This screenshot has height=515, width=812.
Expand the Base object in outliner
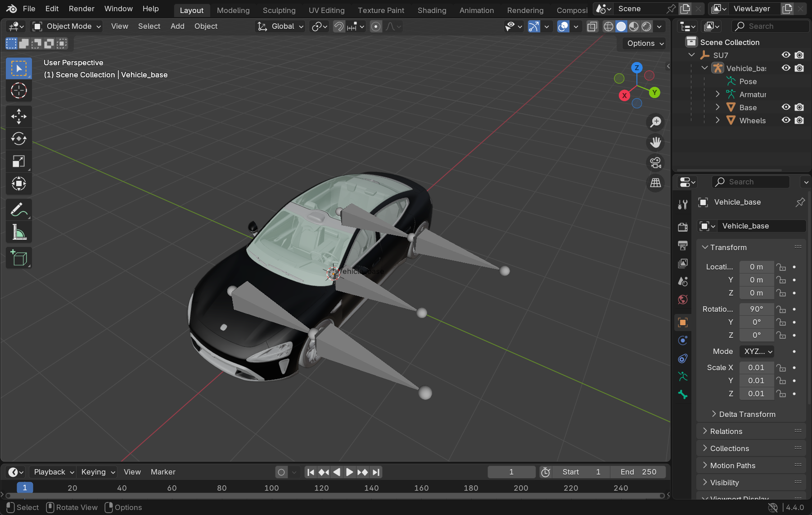click(717, 107)
